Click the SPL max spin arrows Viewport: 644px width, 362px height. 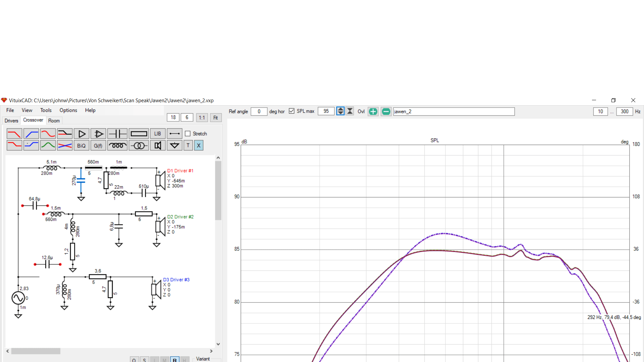point(340,111)
